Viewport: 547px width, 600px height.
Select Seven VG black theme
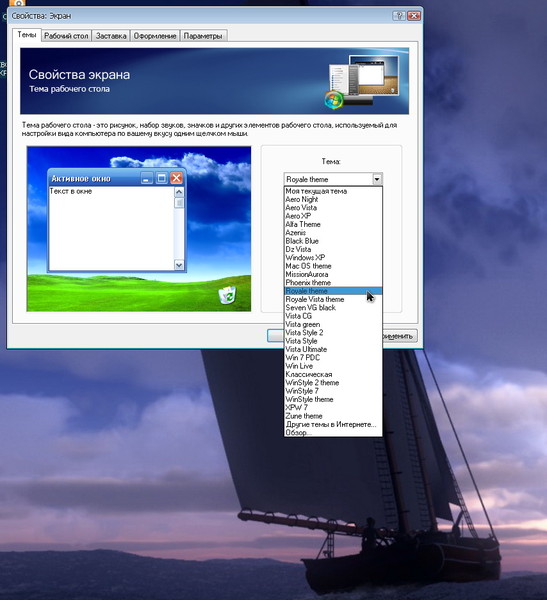333,308
